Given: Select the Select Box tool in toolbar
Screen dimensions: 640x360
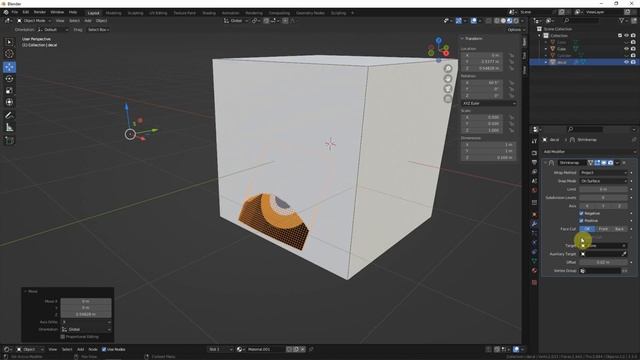Looking at the screenshot, I should tap(9, 42).
